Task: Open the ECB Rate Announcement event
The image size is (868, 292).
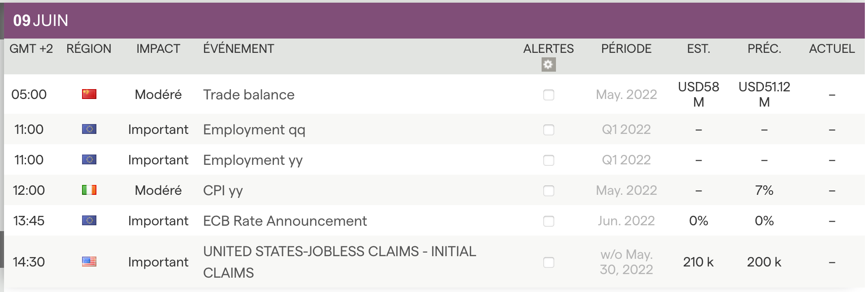Action: (x=285, y=221)
